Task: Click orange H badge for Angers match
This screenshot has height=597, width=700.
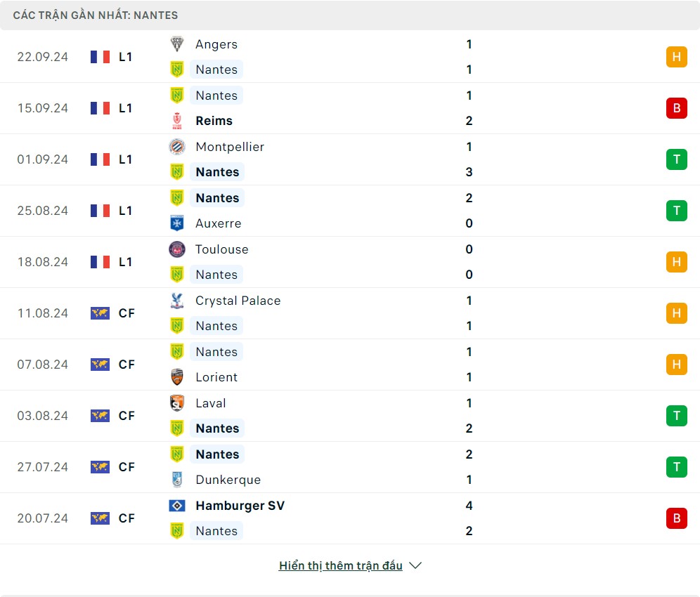Action: coord(676,57)
